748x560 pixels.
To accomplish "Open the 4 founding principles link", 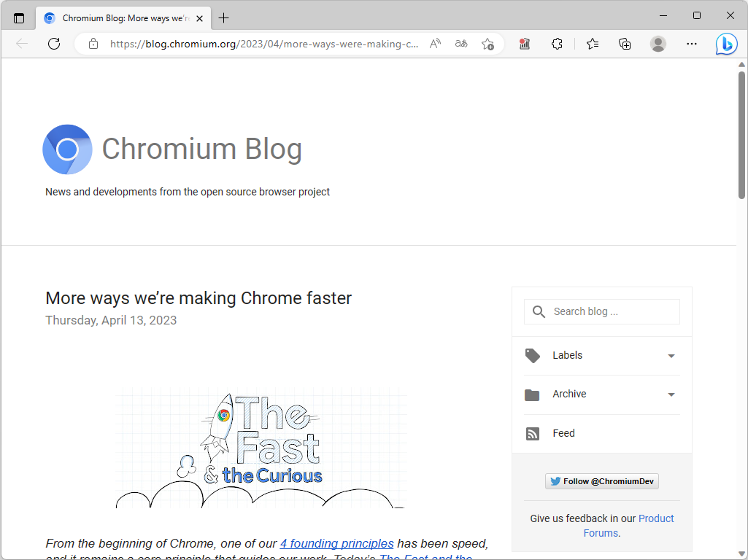I will [x=336, y=543].
